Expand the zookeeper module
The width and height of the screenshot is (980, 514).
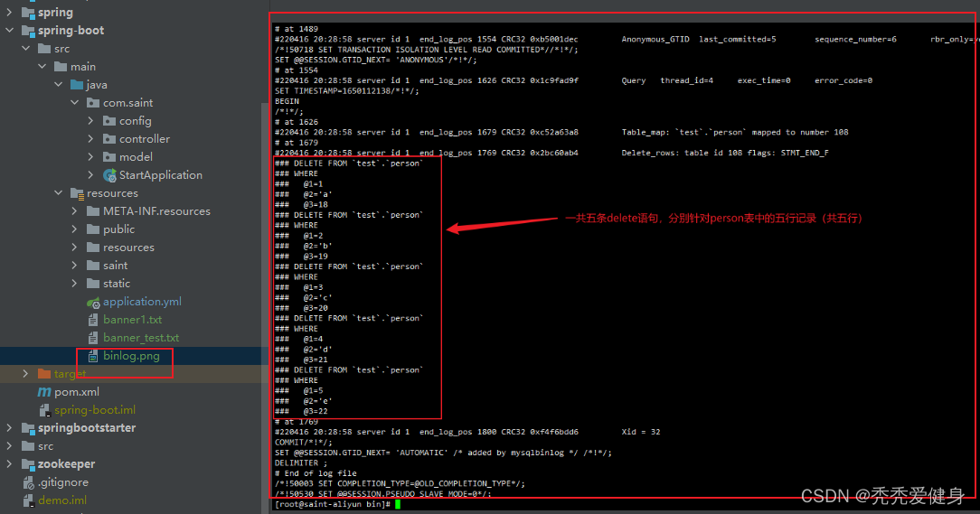9,464
